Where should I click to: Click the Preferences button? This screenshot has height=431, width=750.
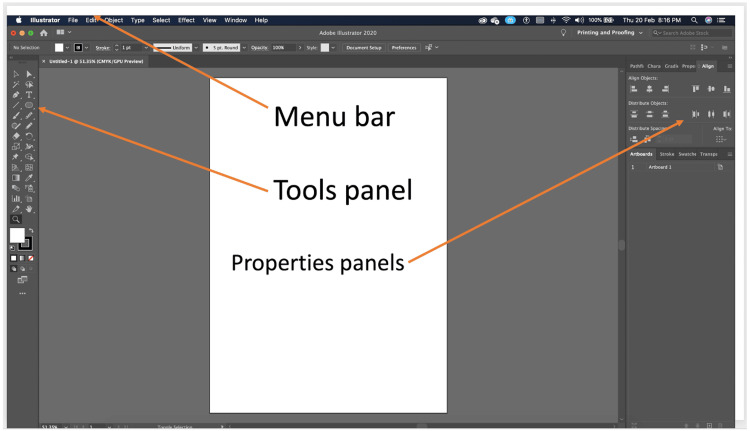(404, 48)
